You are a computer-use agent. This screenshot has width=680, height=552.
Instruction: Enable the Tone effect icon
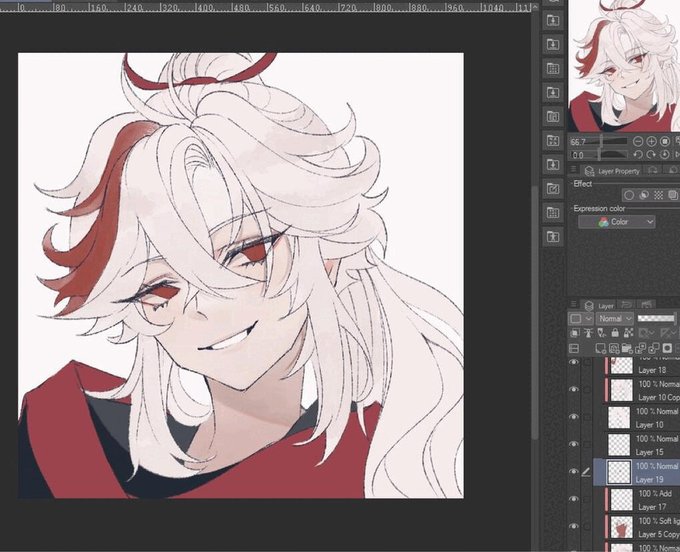658,195
